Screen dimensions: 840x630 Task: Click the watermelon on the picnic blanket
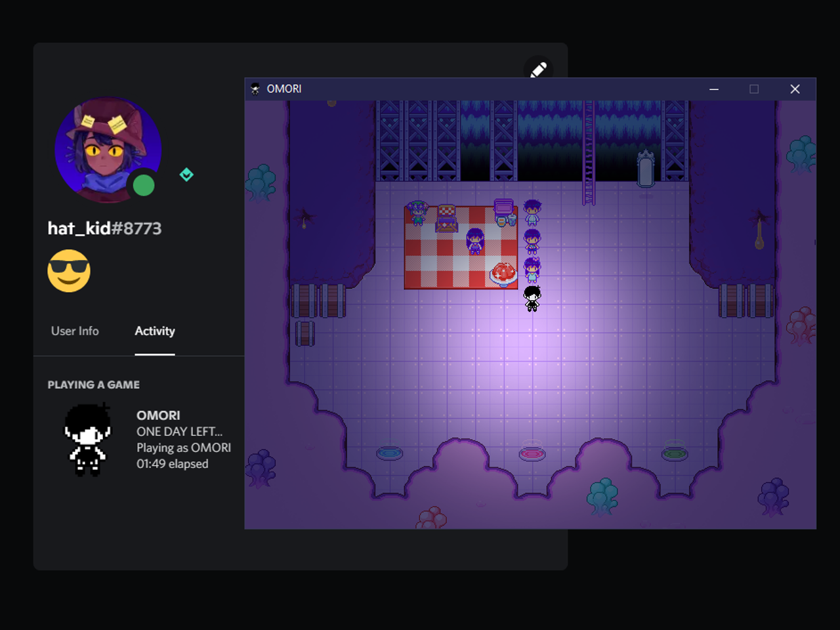(x=504, y=274)
